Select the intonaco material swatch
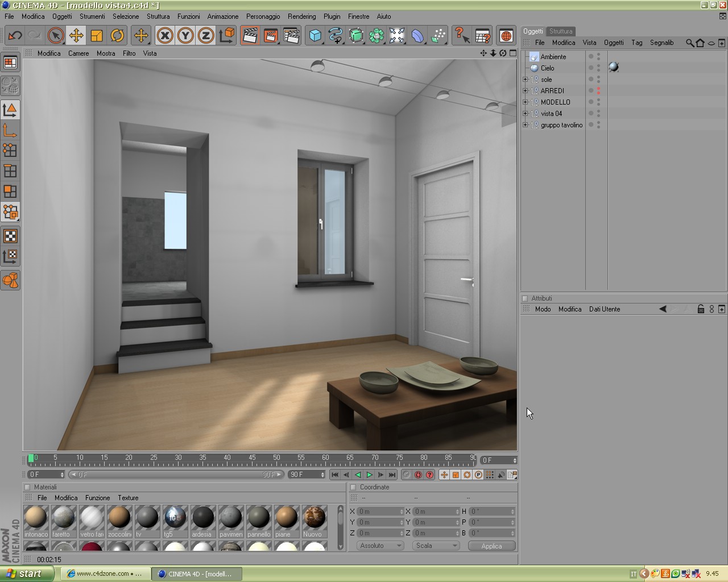This screenshot has height=582, width=728. [x=36, y=521]
